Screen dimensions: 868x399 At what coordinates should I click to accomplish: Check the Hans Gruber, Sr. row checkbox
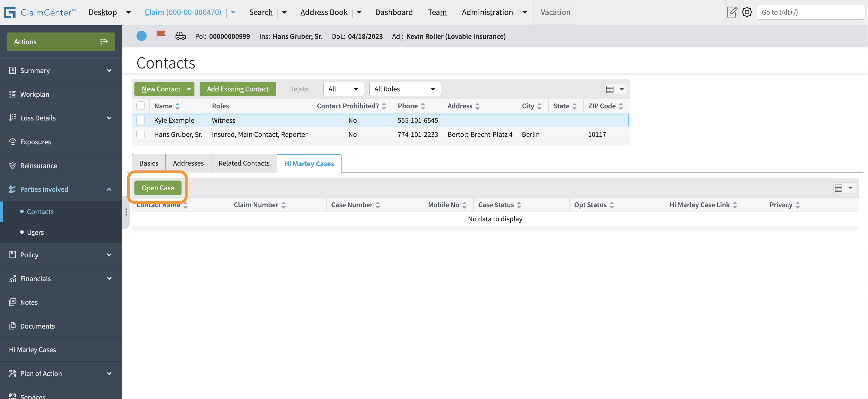[x=140, y=134]
